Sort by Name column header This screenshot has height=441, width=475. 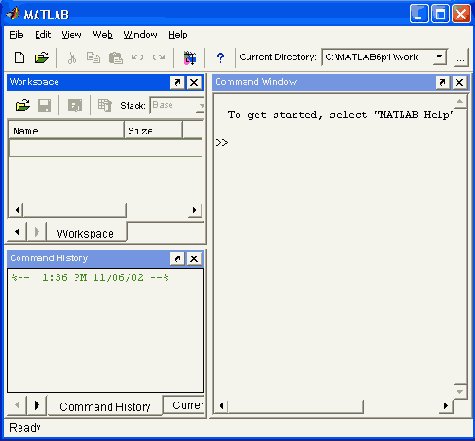tap(66, 130)
